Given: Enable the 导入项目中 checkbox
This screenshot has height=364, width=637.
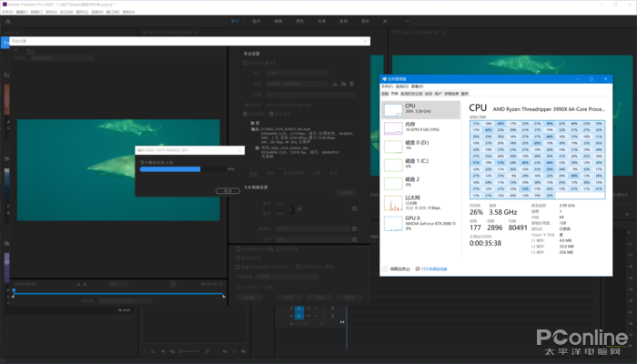Looking at the screenshot, I should 238,258.
